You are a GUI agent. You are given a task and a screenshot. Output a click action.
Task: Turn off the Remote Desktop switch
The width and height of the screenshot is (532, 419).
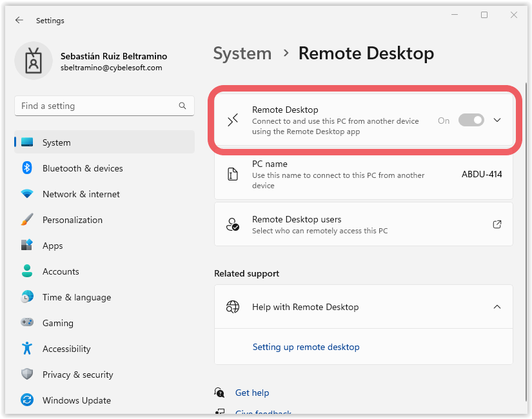471,120
